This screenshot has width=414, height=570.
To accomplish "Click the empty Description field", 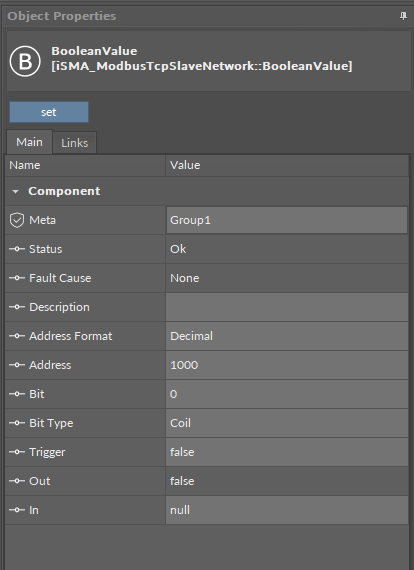I will [287, 307].
